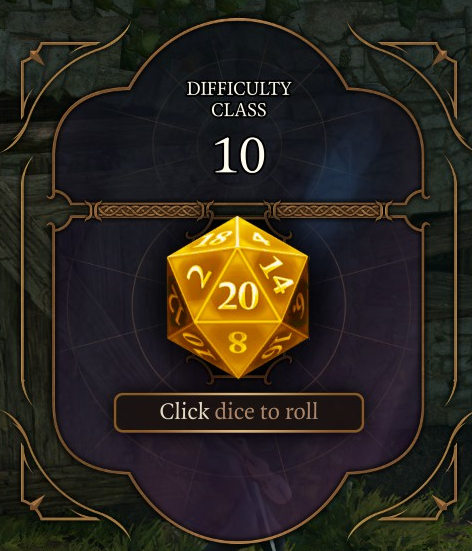Select the 'Click dice to roll' banner
Screen dimensions: 472x551
[239, 412]
